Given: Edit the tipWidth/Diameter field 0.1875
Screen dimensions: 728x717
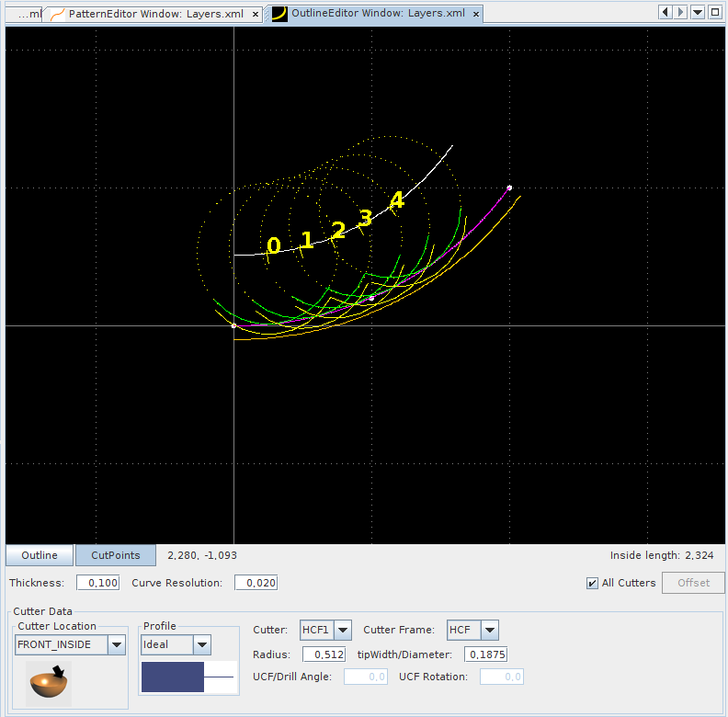Looking at the screenshot, I should [x=485, y=654].
